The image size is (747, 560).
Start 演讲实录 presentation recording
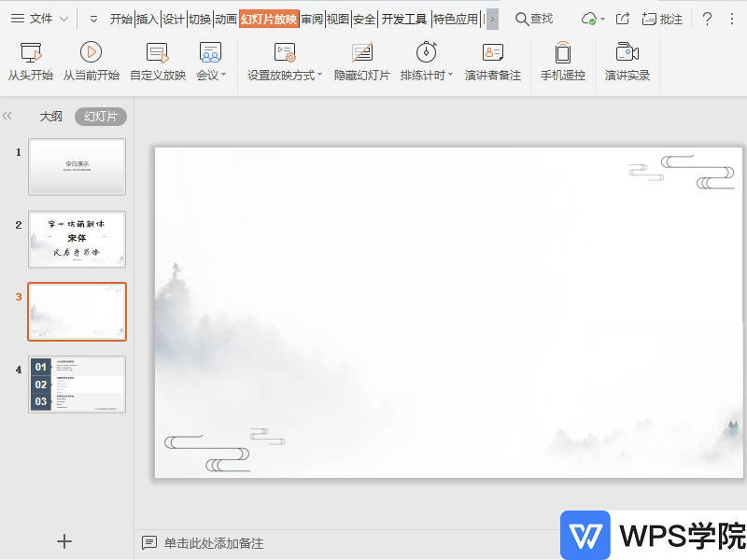(629, 63)
